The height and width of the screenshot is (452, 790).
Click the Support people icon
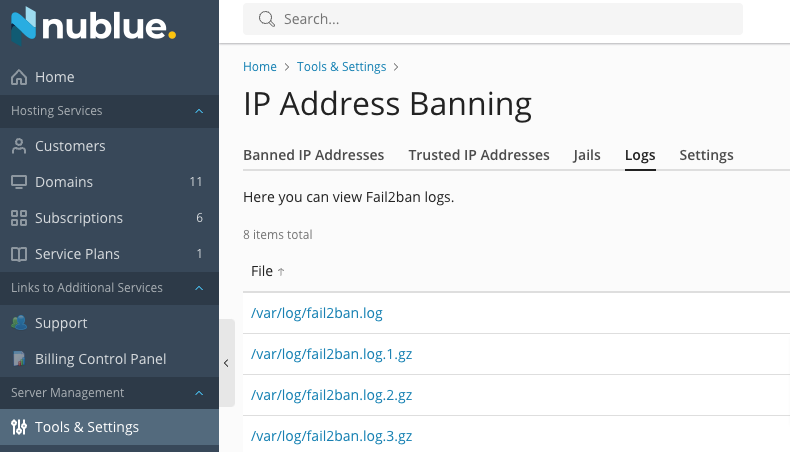(x=19, y=323)
